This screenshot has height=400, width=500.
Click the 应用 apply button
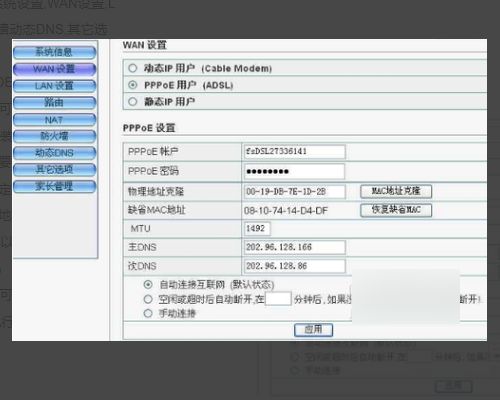(313, 330)
